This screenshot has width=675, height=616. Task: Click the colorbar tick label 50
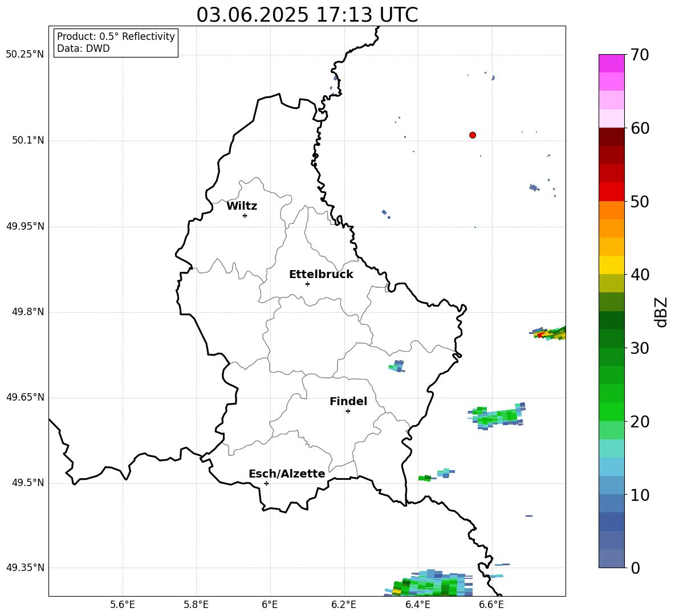(639, 201)
